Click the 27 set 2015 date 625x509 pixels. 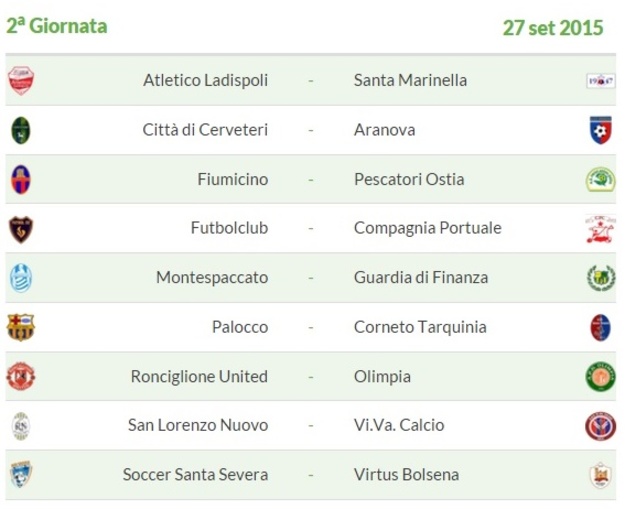pos(553,28)
